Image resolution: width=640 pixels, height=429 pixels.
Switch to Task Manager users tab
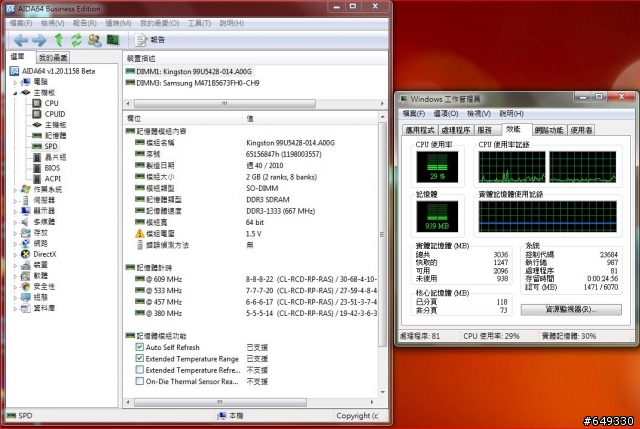pos(581,130)
